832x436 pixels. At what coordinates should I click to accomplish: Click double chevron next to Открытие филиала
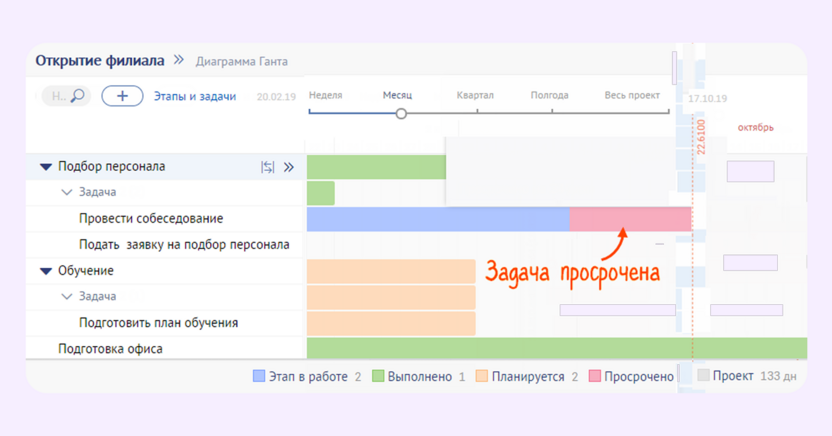pyautogui.click(x=179, y=60)
